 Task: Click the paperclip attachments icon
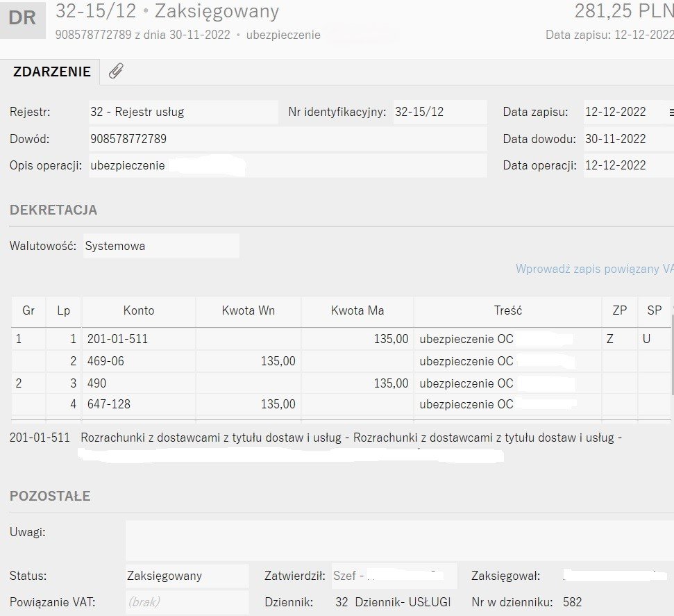(x=116, y=71)
